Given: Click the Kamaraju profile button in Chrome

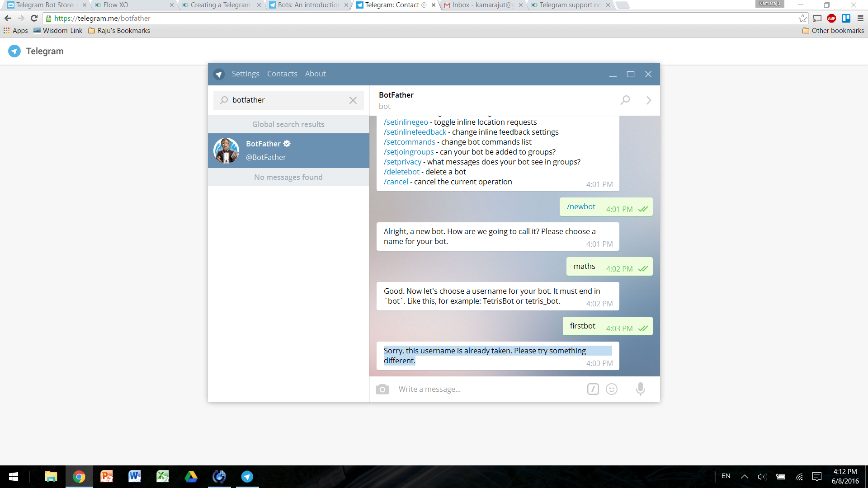Looking at the screenshot, I should point(770,4).
